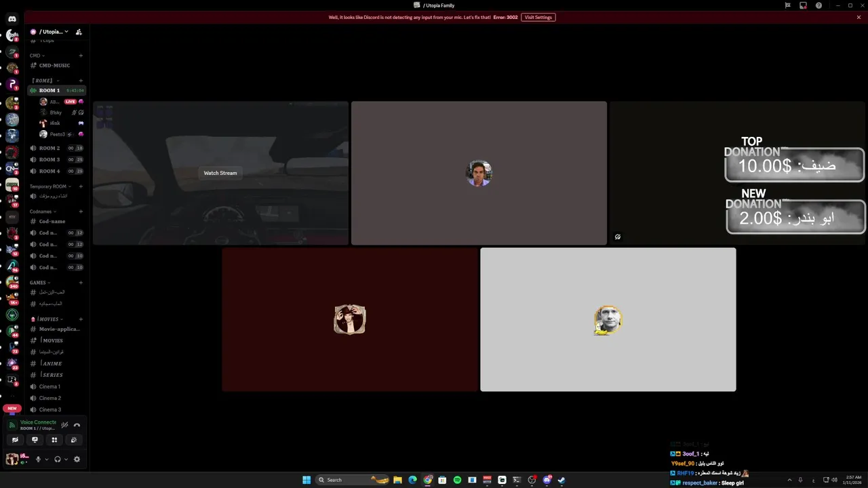868x488 pixels.
Task: Open input device options arrow next to microphone
Action: pyautogui.click(x=46, y=460)
